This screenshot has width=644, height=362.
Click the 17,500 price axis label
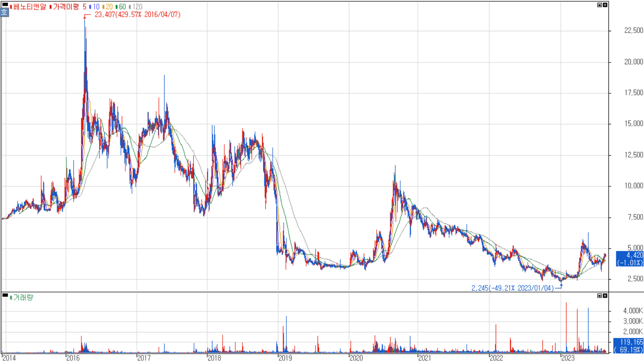(x=633, y=92)
